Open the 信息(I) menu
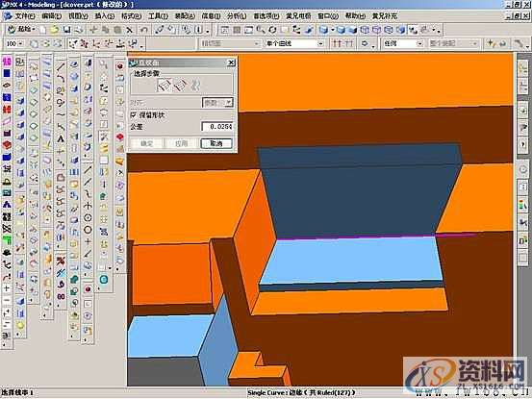This screenshot has height=399, width=532. point(211,16)
